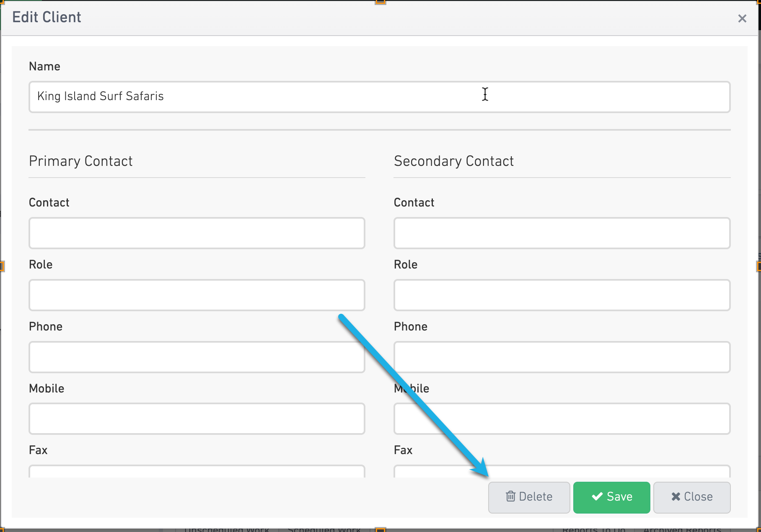Open the Archived Reports tab

click(x=682, y=529)
